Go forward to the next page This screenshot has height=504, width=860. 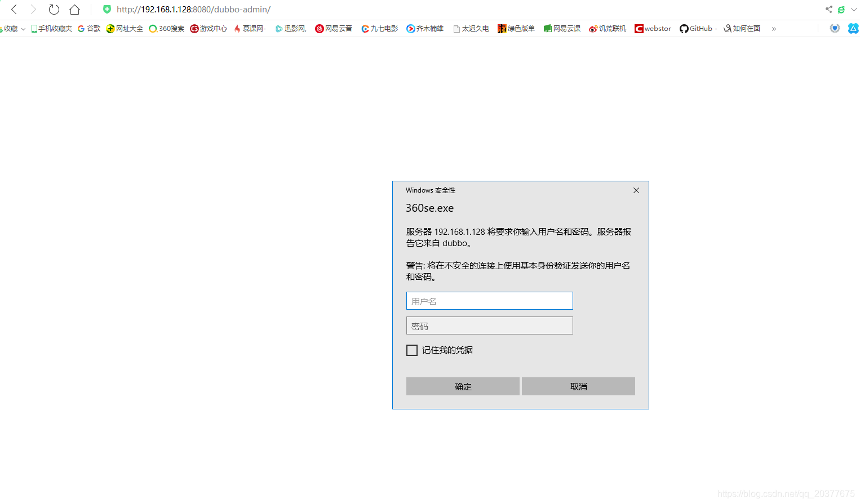(33, 10)
